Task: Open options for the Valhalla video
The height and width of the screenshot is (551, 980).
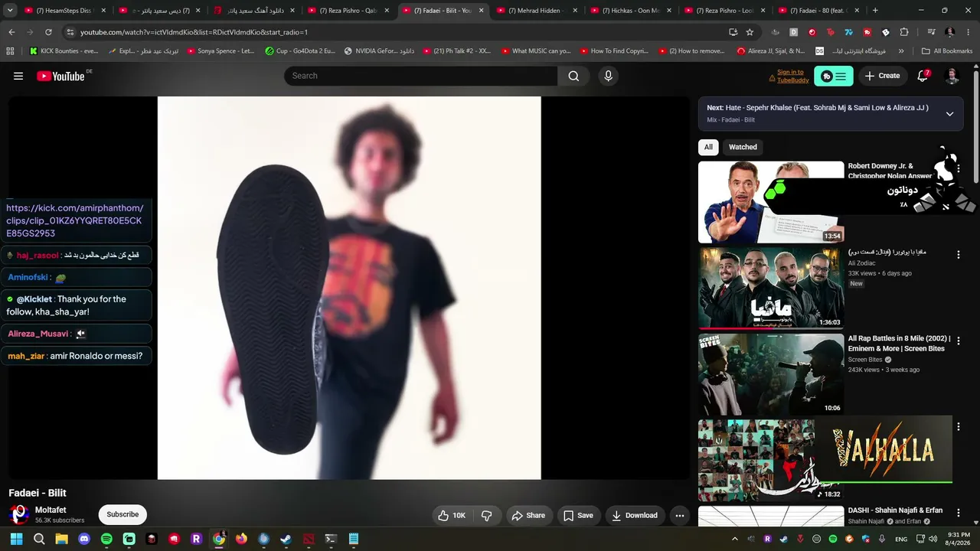Action: pyautogui.click(x=958, y=426)
